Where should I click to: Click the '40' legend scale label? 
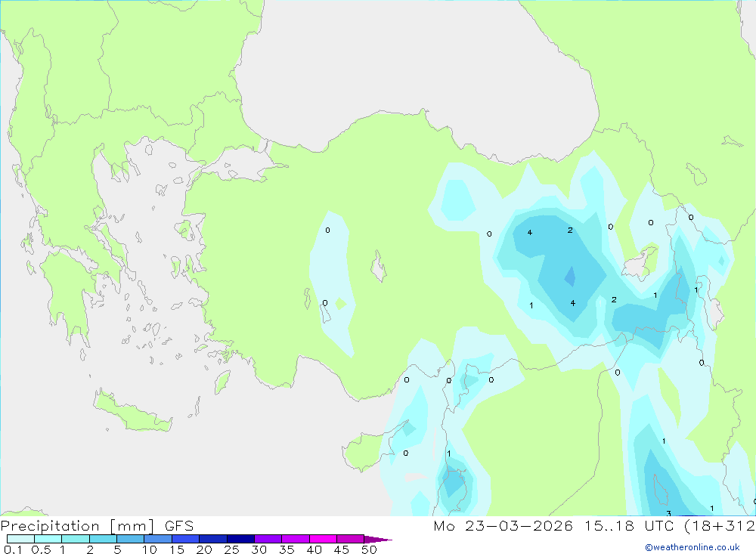(x=314, y=549)
